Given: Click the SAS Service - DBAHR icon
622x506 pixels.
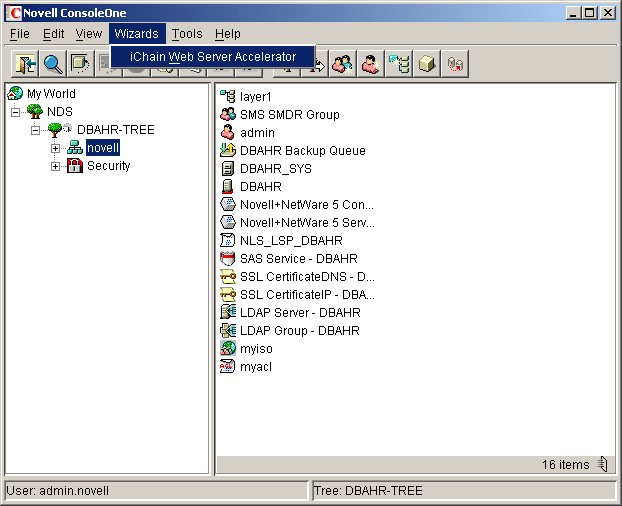Looking at the screenshot, I should (228, 258).
